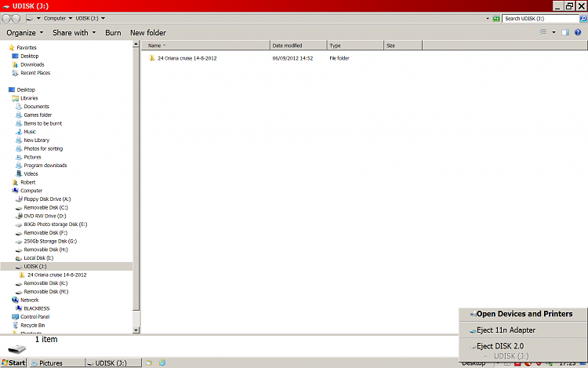Viewport: 588px width, 368px height.
Task: Expand the Computer breadcrumb dropdown arrow
Action: pos(71,18)
